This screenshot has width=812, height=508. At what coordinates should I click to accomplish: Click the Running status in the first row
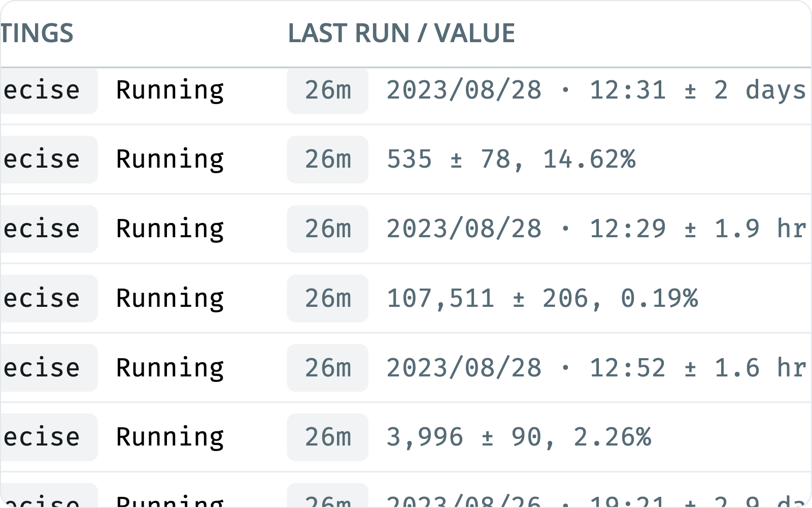170,90
